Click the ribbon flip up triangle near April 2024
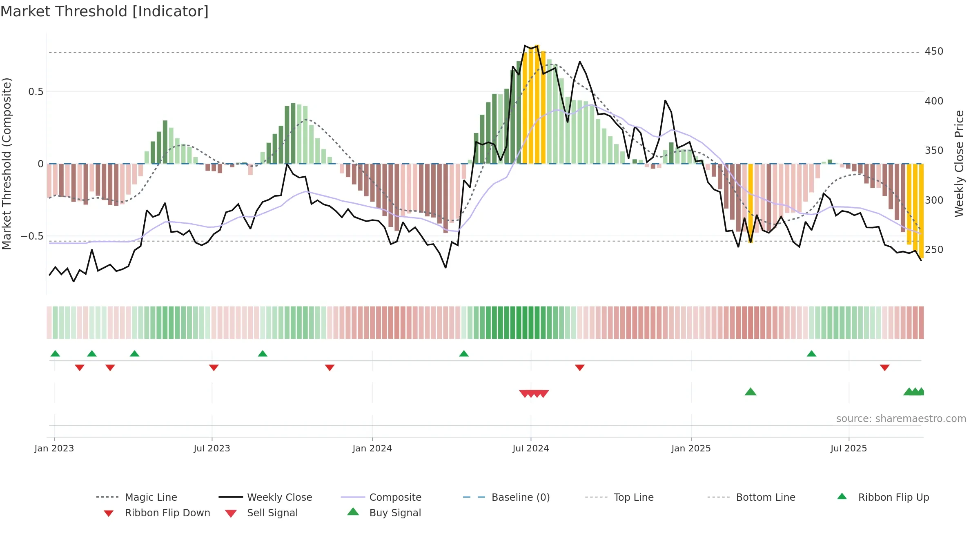The width and height of the screenshot is (980, 551). (x=464, y=353)
